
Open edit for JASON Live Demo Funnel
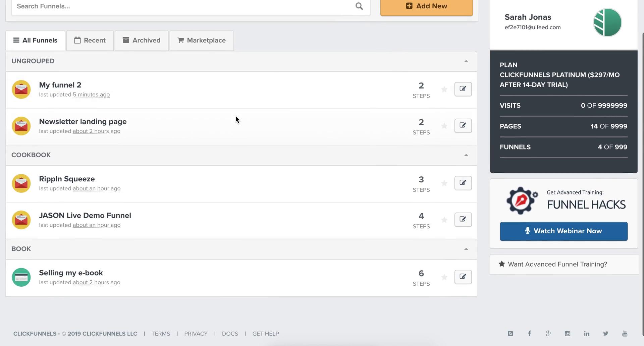463,219
